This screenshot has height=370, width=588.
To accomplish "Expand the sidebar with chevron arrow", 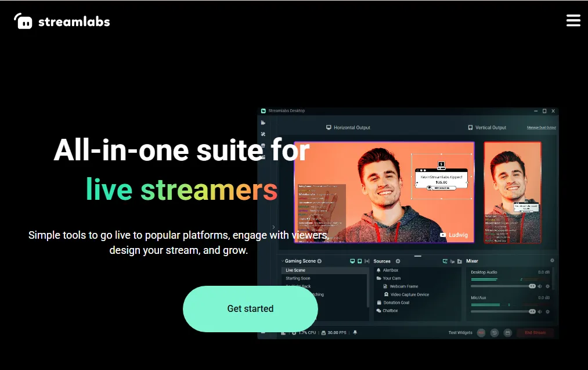I will point(273,227).
